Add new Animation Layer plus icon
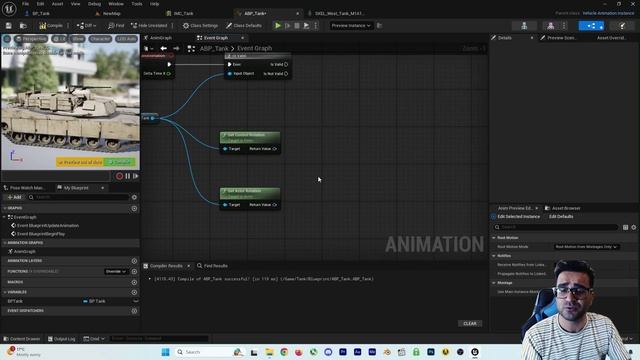Viewport: 640px width, 360px height. 134,260
